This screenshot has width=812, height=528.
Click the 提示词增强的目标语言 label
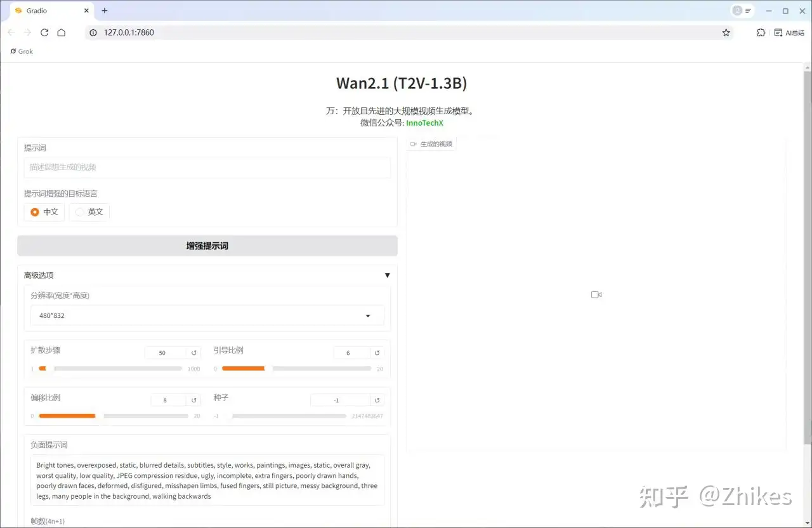point(61,194)
